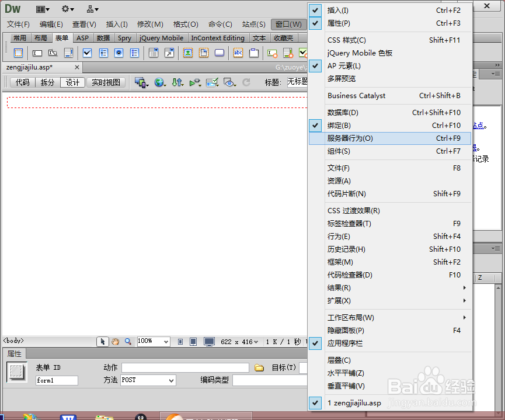Insert a Jump Menu form element

169,53
